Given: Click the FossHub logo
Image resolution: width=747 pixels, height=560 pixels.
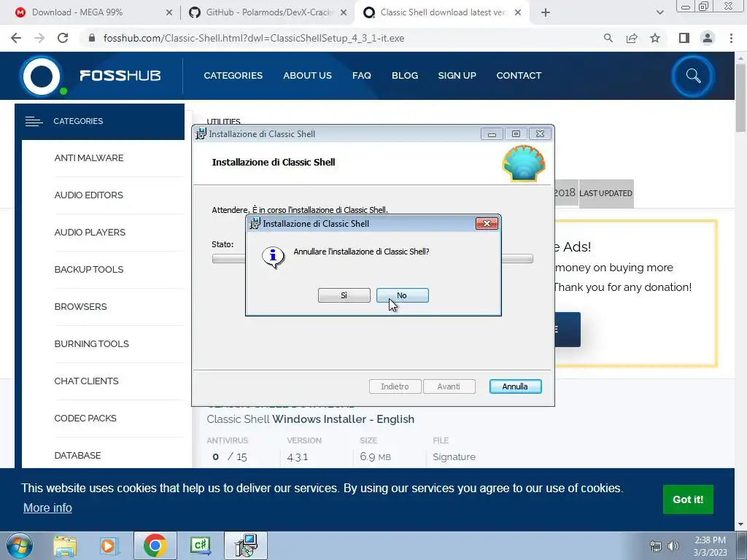Looking at the screenshot, I should 90,76.
